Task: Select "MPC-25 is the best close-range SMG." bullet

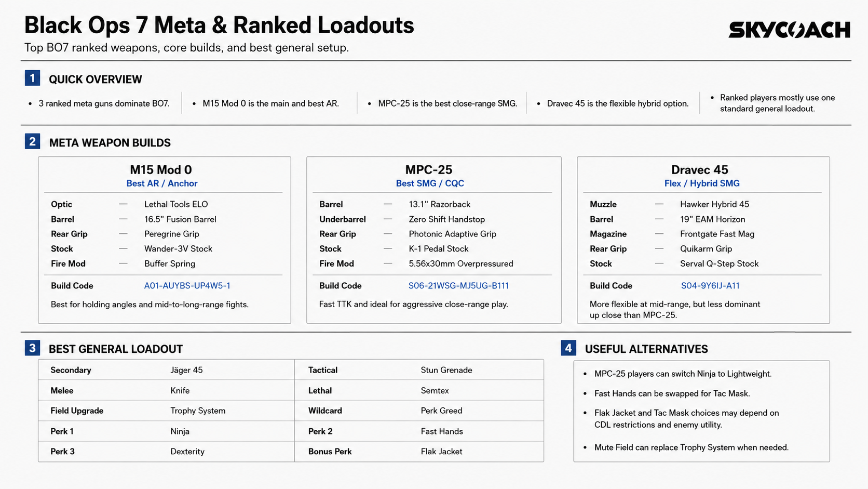Action: tap(447, 103)
